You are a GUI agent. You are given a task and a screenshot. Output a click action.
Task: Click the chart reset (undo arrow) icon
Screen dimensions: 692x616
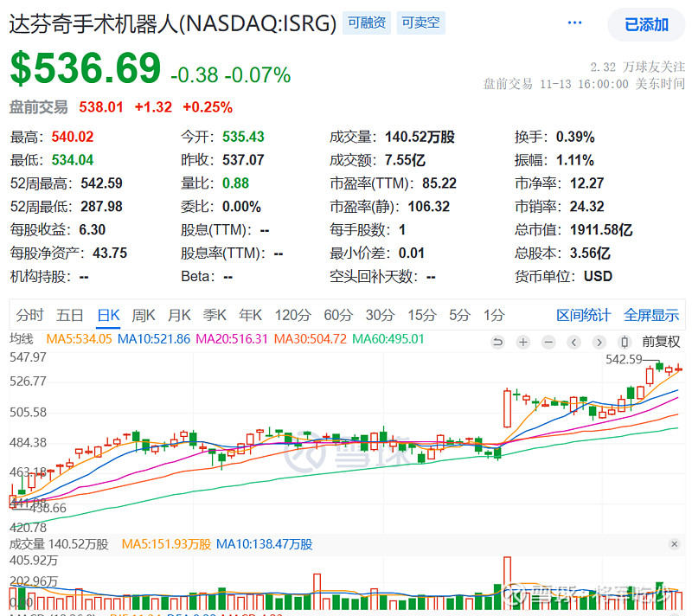coord(497,342)
